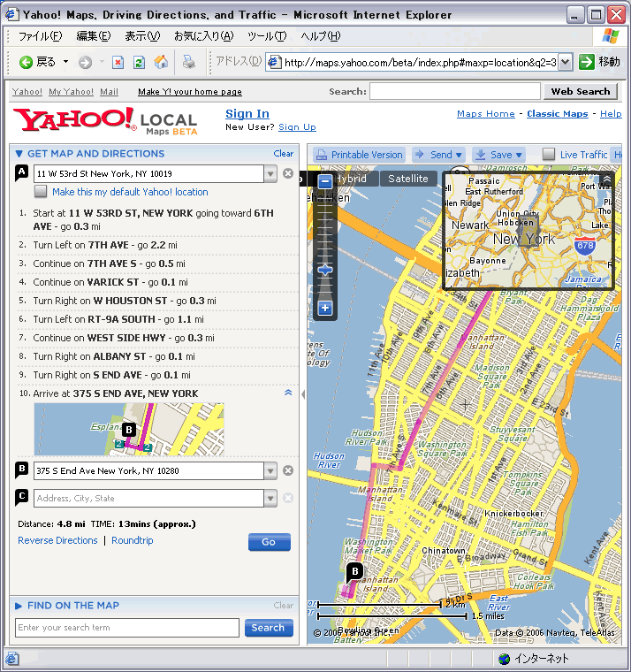Viewport: 631px width, 672px height.
Task: Clear address A with the gray X icon
Action: point(288,173)
